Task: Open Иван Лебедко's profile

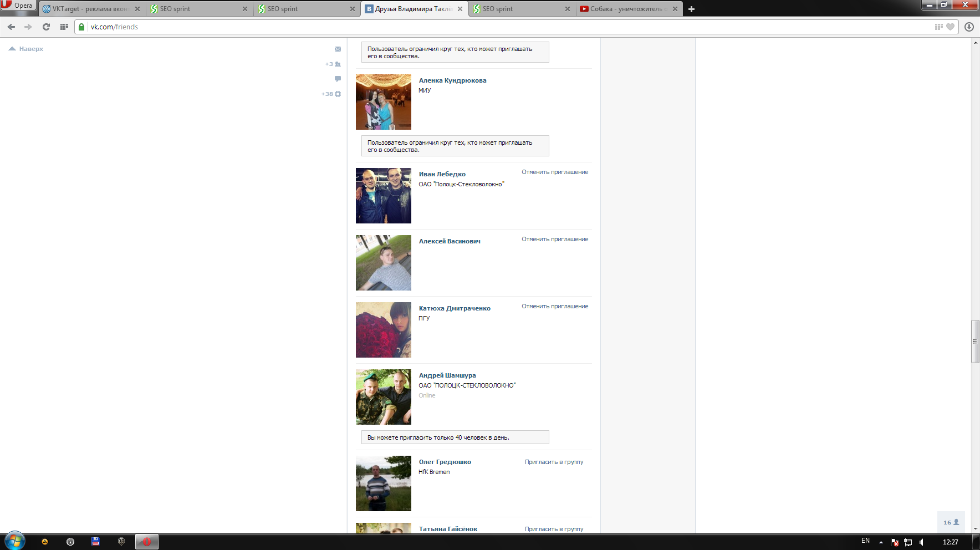Action: coord(442,174)
